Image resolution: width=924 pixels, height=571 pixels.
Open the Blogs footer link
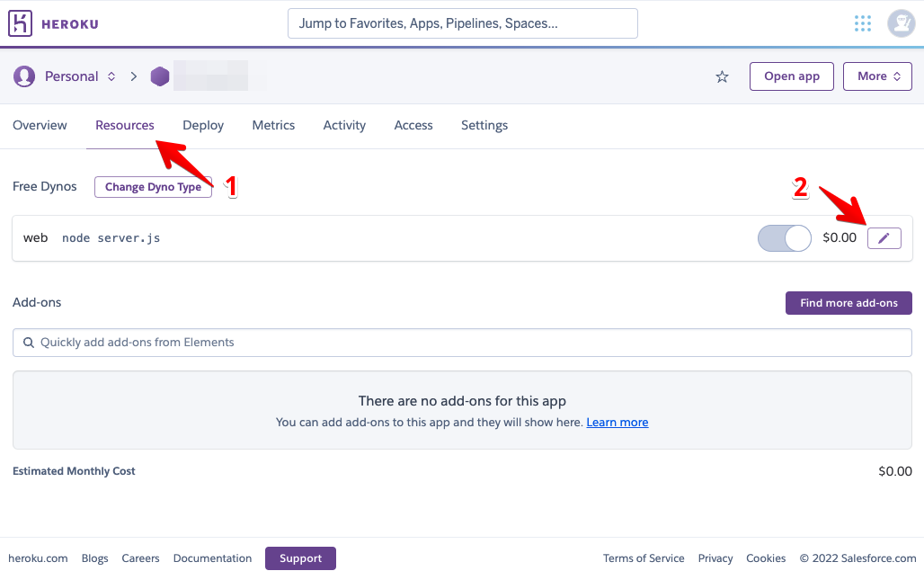click(95, 558)
